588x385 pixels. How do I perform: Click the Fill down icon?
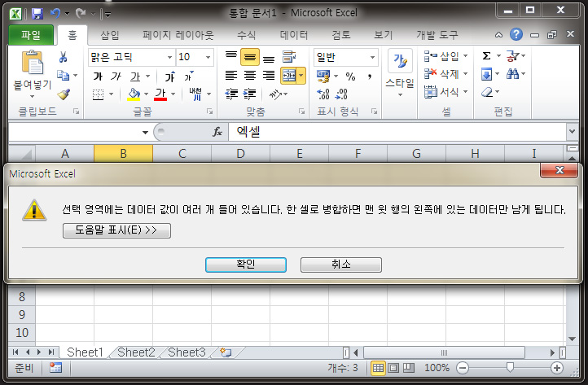tap(486, 74)
